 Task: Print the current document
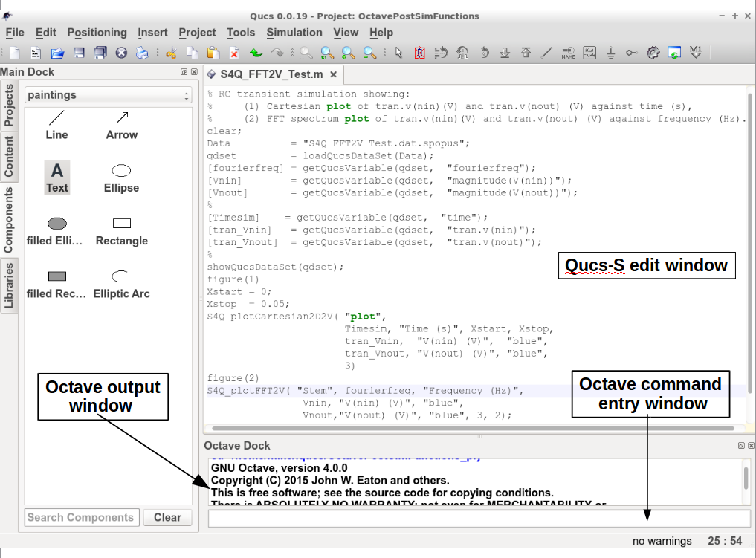[142, 53]
